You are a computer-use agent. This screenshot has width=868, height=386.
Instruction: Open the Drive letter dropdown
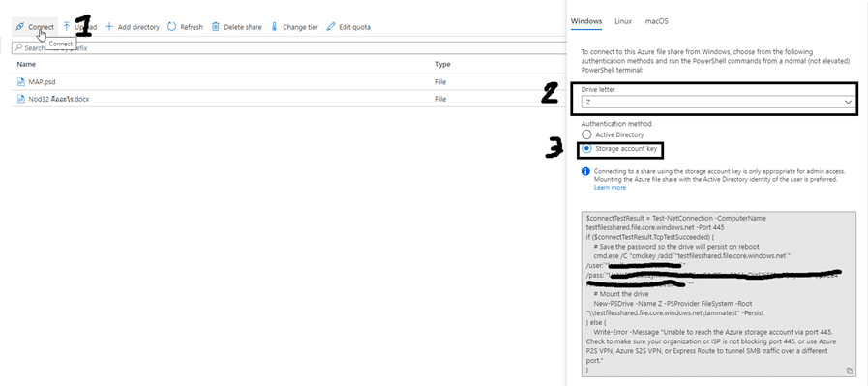pos(717,102)
